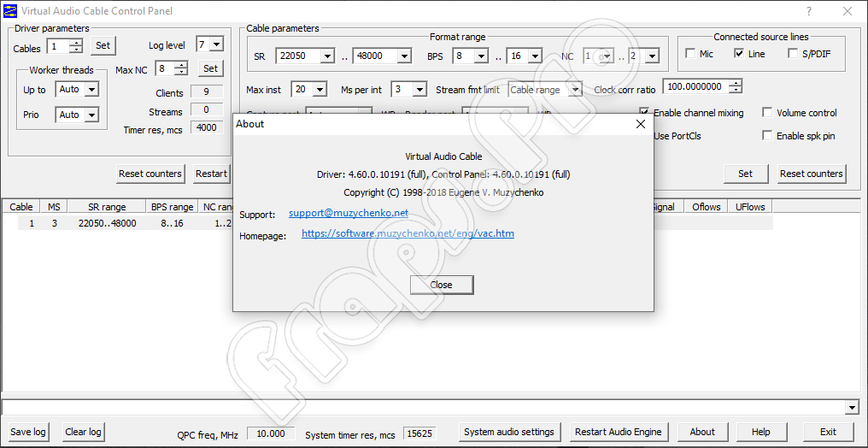Click the title bar question mark help icon
Screen dimensions: 868x448
(x=809, y=11)
